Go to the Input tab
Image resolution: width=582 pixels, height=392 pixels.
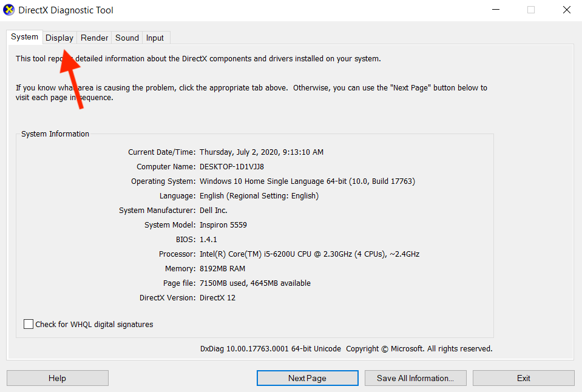tap(155, 38)
